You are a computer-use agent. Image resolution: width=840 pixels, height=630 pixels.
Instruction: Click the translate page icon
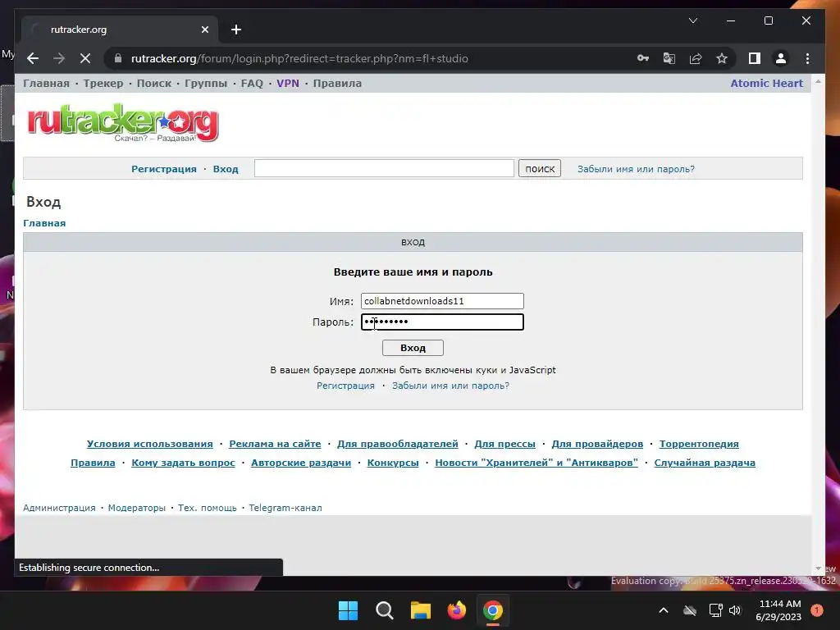[x=669, y=58]
